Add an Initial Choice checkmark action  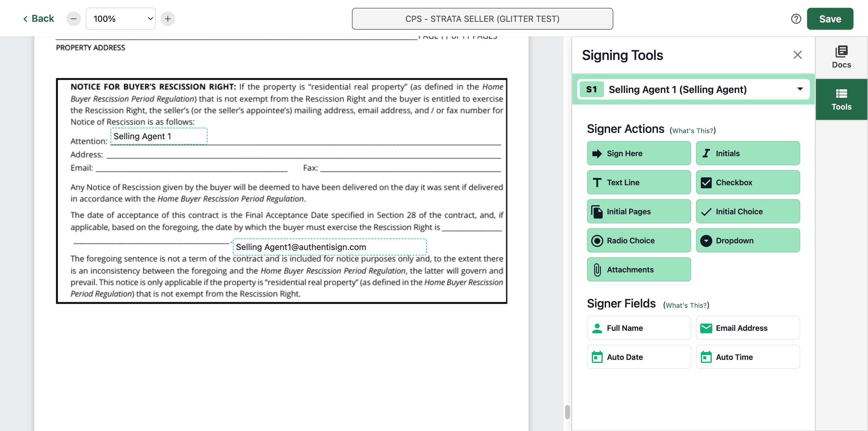pos(748,212)
